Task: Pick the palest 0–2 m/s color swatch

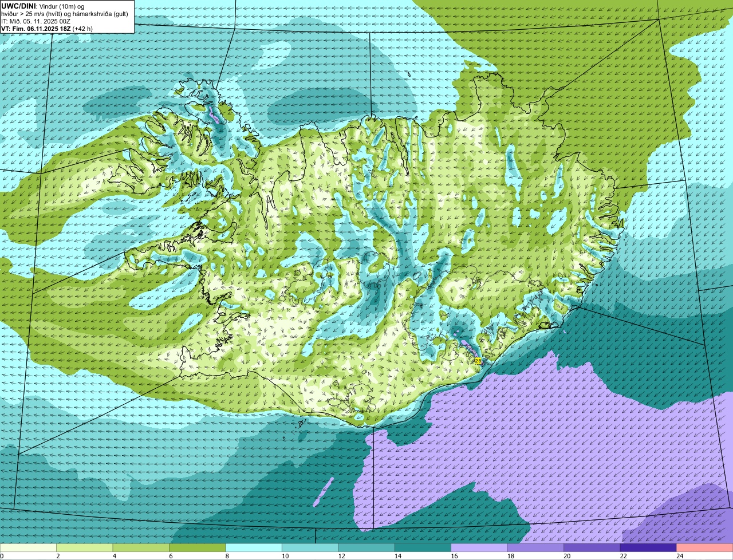Action: coord(29,547)
